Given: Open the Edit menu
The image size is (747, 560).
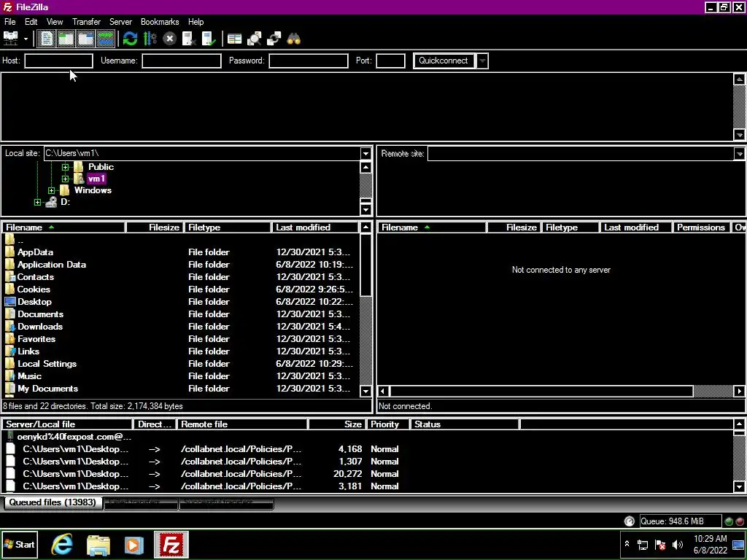Looking at the screenshot, I should 31,22.
